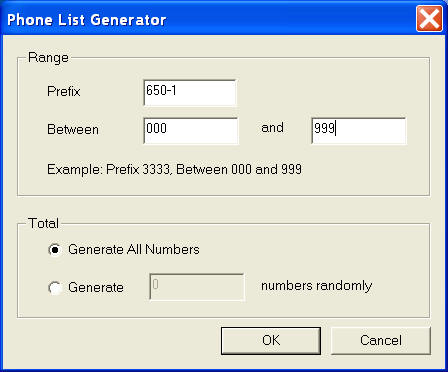Image resolution: width=448 pixels, height=372 pixels.
Task: Confirm with the OK button
Action: (x=271, y=340)
